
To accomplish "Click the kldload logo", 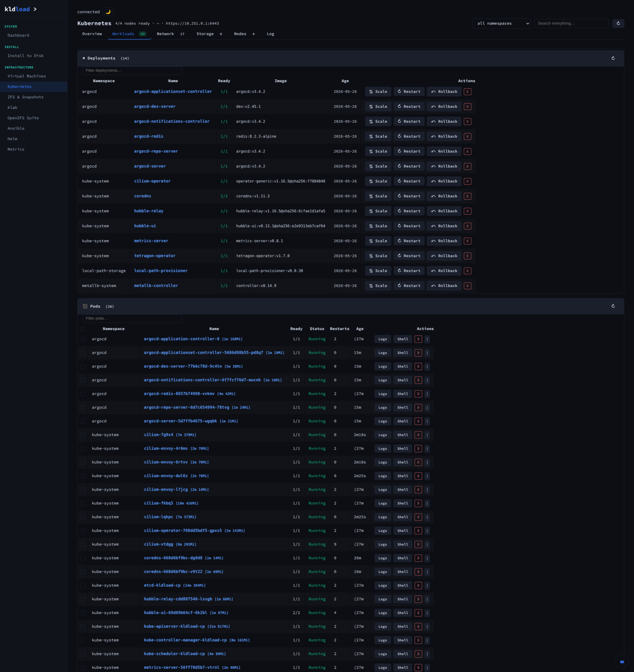I will (20, 9).
